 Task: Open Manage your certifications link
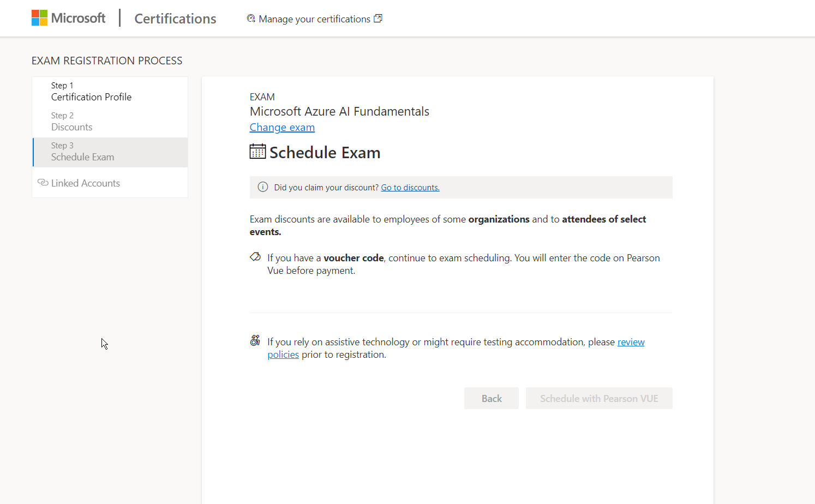314,19
